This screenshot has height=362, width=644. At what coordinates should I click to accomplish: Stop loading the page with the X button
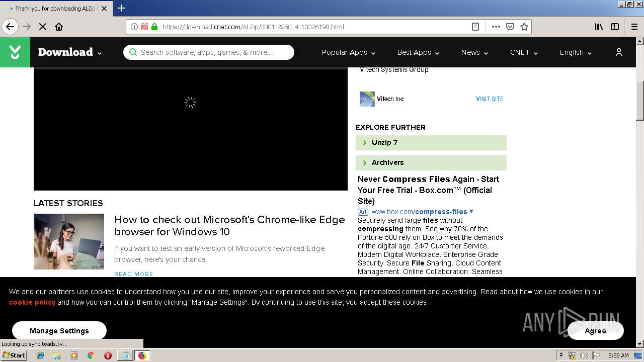[43, 27]
